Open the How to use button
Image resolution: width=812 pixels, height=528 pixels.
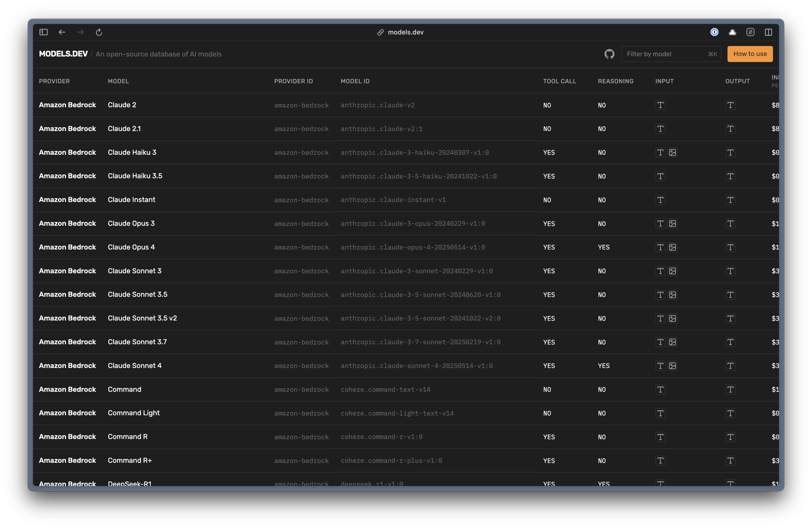point(750,54)
